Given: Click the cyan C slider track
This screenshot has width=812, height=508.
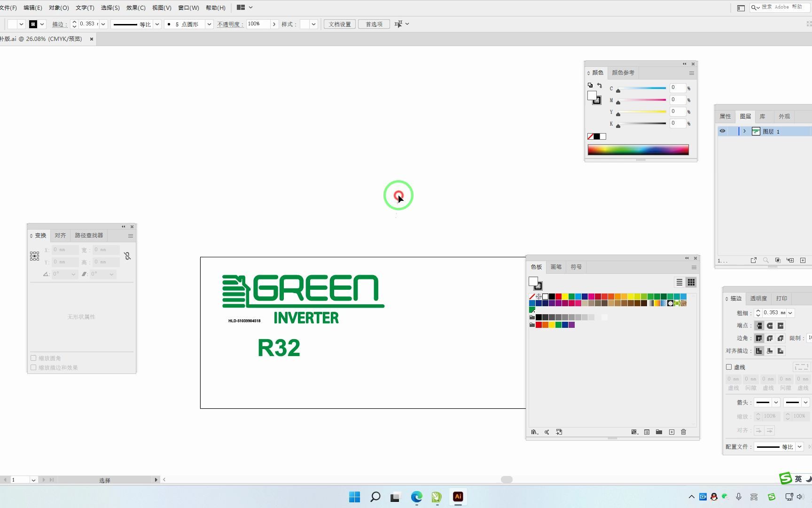Looking at the screenshot, I should tap(642, 88).
